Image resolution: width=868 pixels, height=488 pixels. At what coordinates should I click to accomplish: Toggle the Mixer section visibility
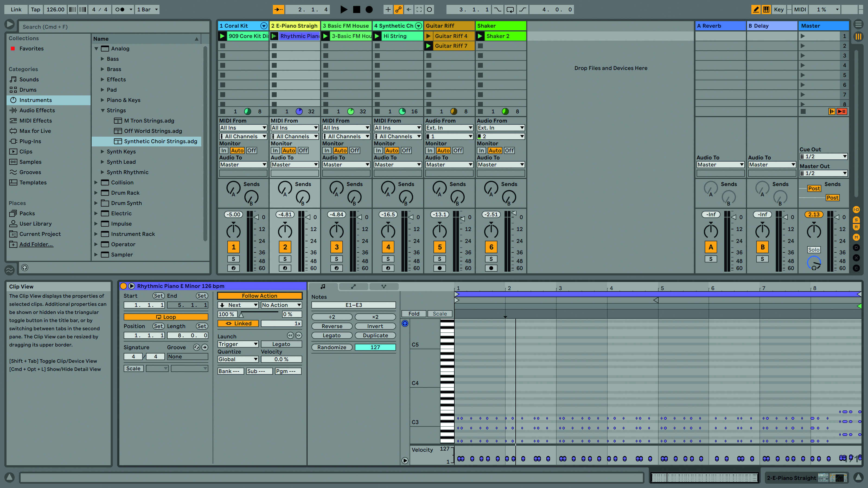856,237
